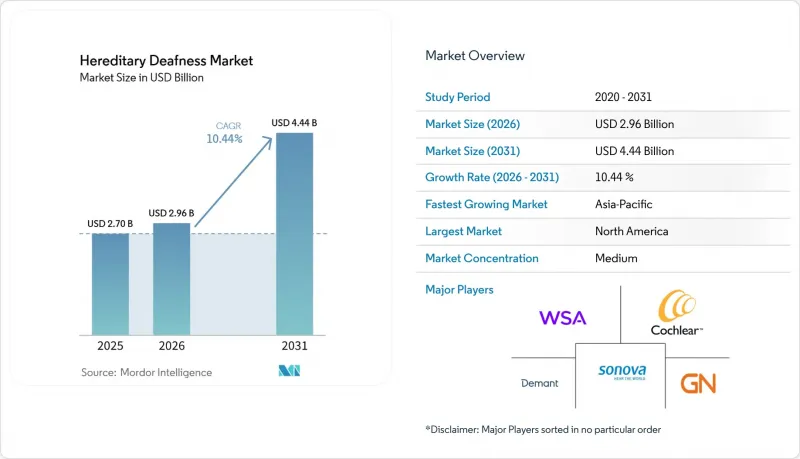
Task: Click the Largest Market label
Action: 463,231
